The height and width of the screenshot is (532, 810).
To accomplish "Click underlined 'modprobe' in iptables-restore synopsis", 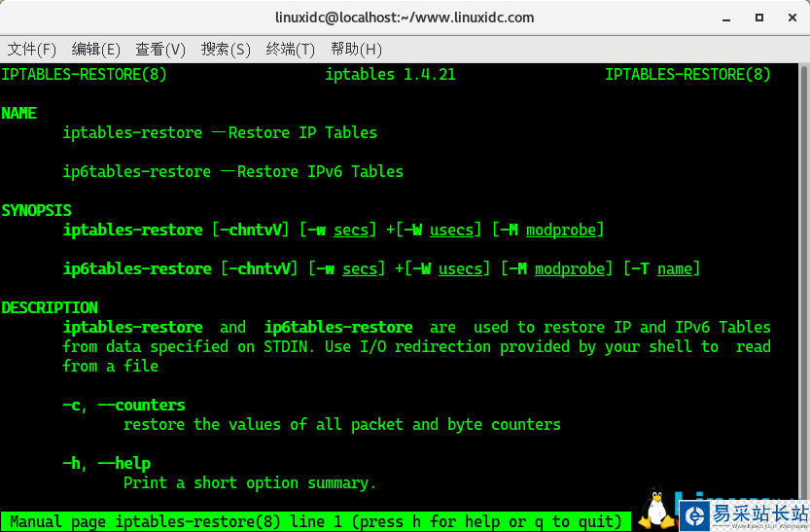I will [x=561, y=230].
